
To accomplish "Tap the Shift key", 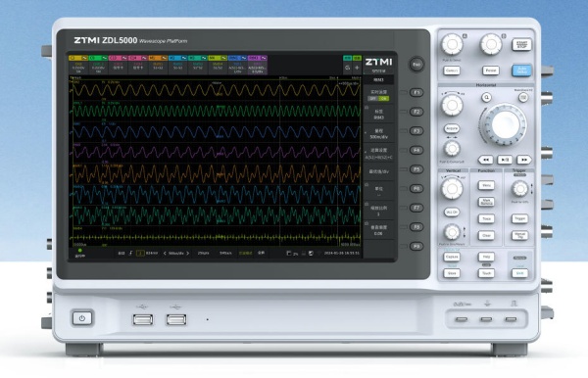I will tap(519, 273).
